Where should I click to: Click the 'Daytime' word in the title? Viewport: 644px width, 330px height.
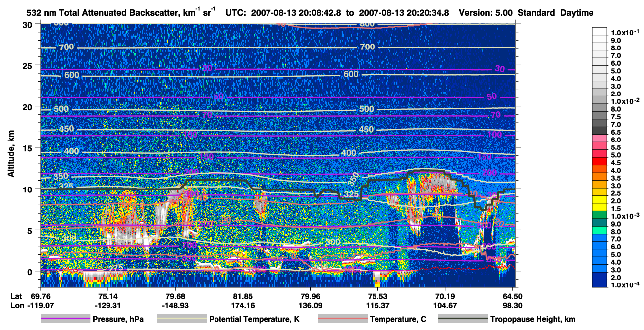[x=577, y=13]
